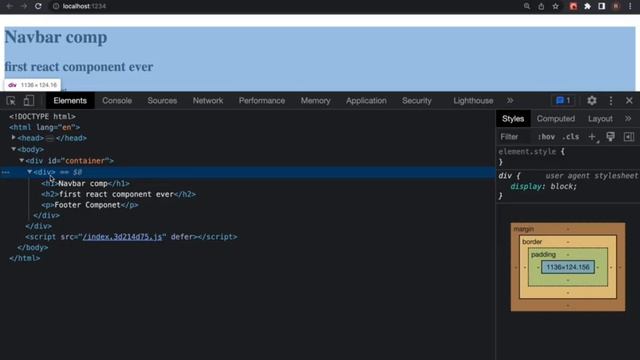Open actions ellipsis on selected div row

pos(5,172)
